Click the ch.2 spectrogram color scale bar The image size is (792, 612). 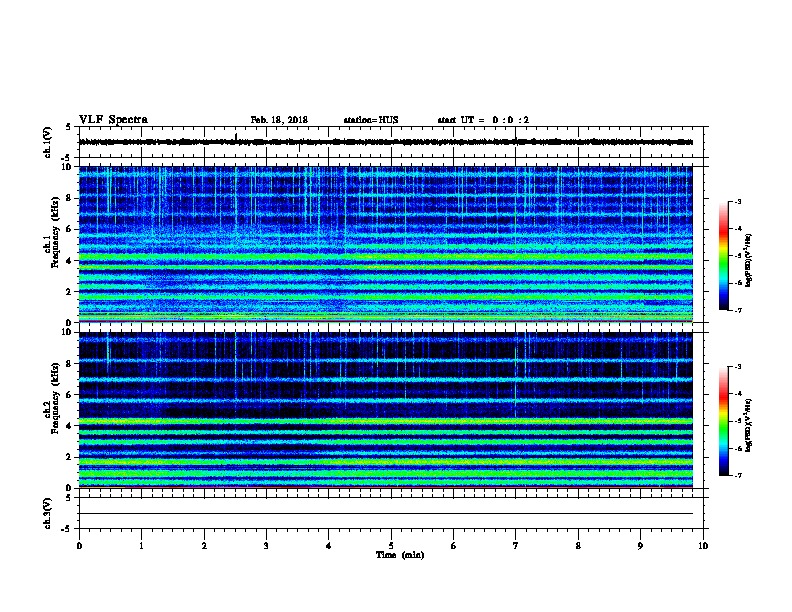point(724,421)
